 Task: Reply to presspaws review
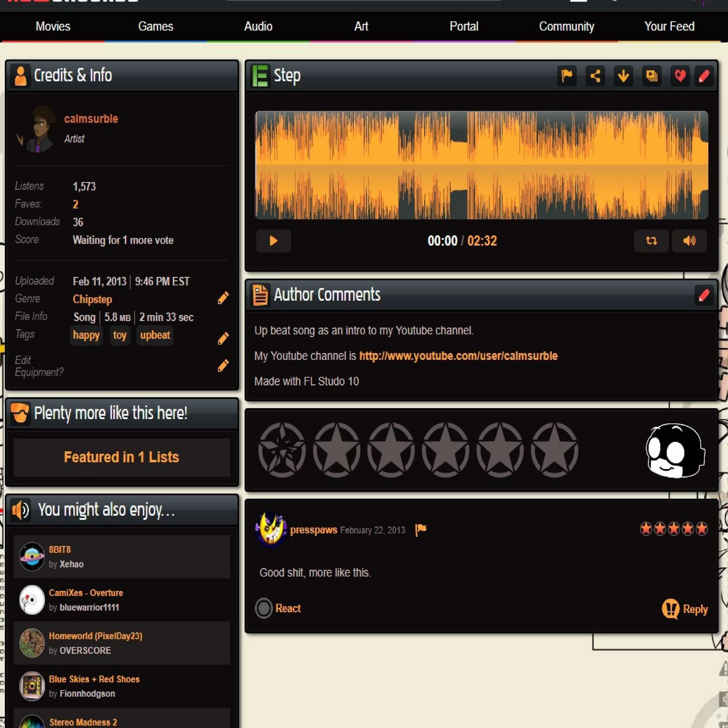685,609
